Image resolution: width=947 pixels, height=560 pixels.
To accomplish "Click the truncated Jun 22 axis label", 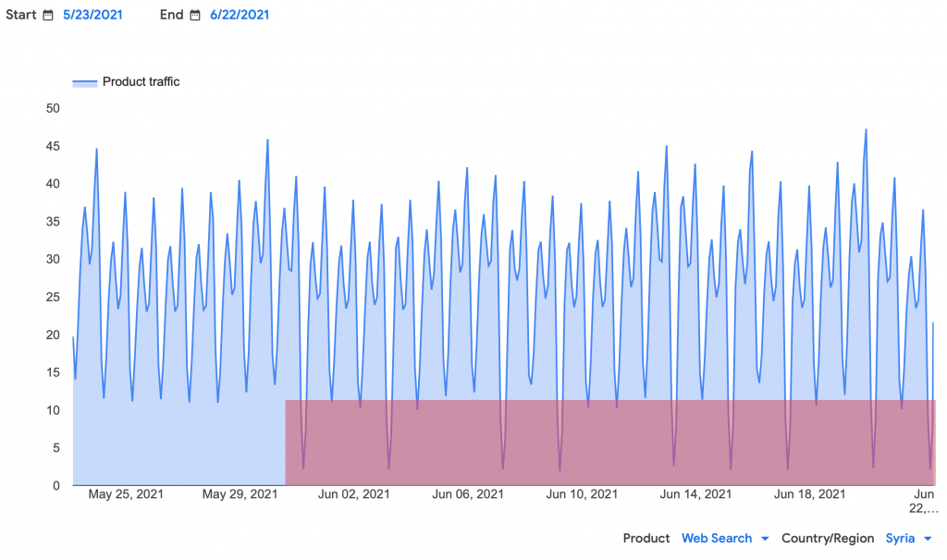I will (x=925, y=502).
